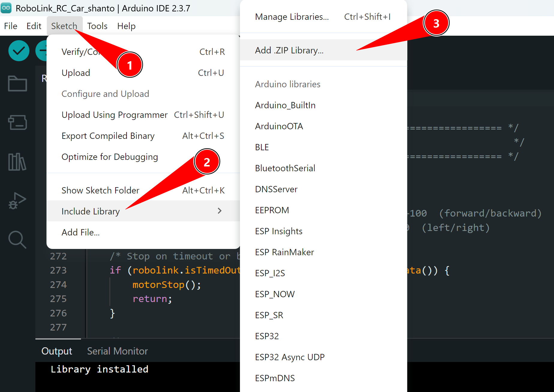Choose Manage Libraries entry

291,16
